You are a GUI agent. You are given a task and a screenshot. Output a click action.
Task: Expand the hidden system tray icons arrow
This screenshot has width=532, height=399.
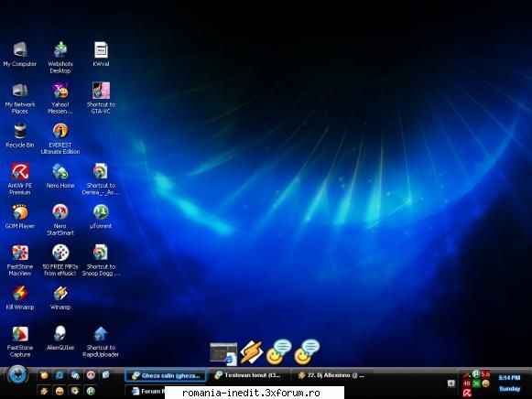pyautogui.click(x=451, y=383)
